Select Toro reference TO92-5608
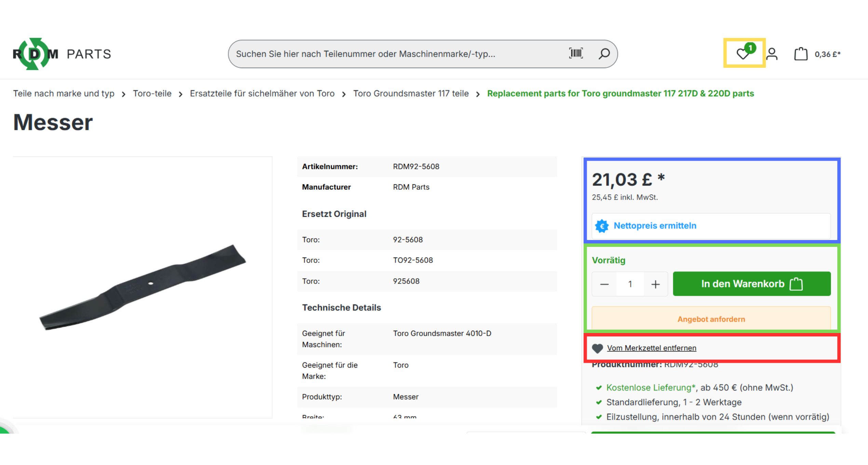This screenshot has height=465, width=868. click(x=413, y=260)
